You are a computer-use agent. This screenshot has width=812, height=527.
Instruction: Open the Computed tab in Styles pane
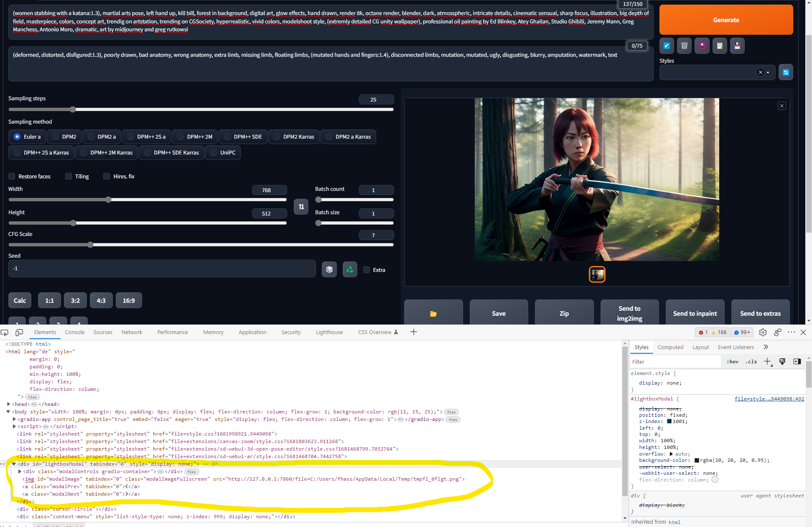click(x=670, y=347)
